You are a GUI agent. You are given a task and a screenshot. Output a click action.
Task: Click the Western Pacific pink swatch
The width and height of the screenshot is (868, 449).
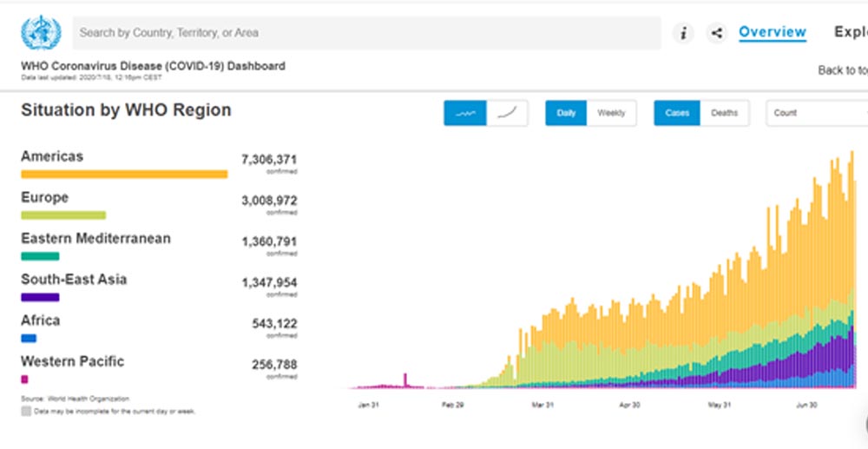coord(24,380)
